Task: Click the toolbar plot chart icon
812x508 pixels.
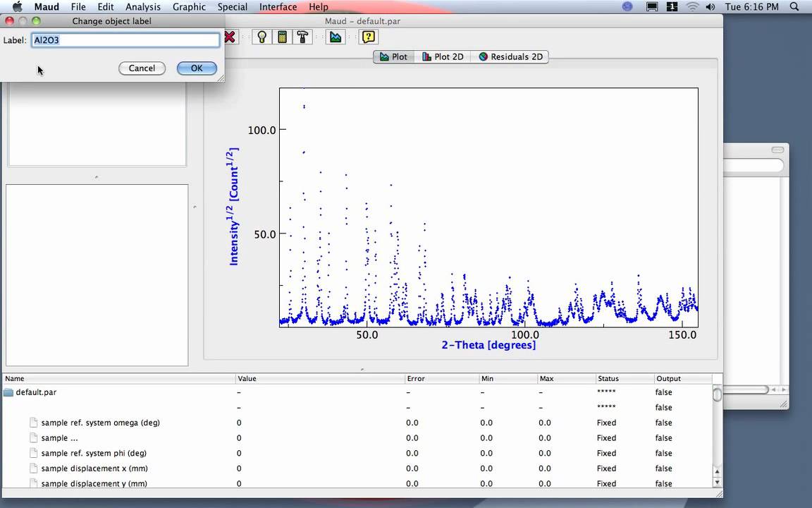Action: coord(336,37)
